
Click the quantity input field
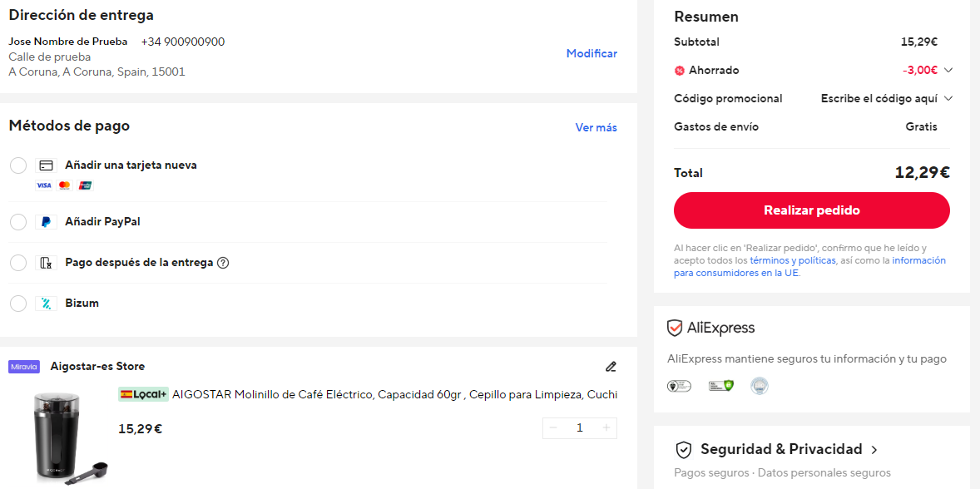coord(579,427)
